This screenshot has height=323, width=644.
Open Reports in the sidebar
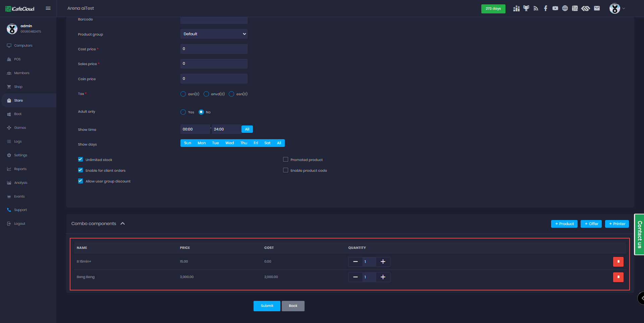click(20, 169)
